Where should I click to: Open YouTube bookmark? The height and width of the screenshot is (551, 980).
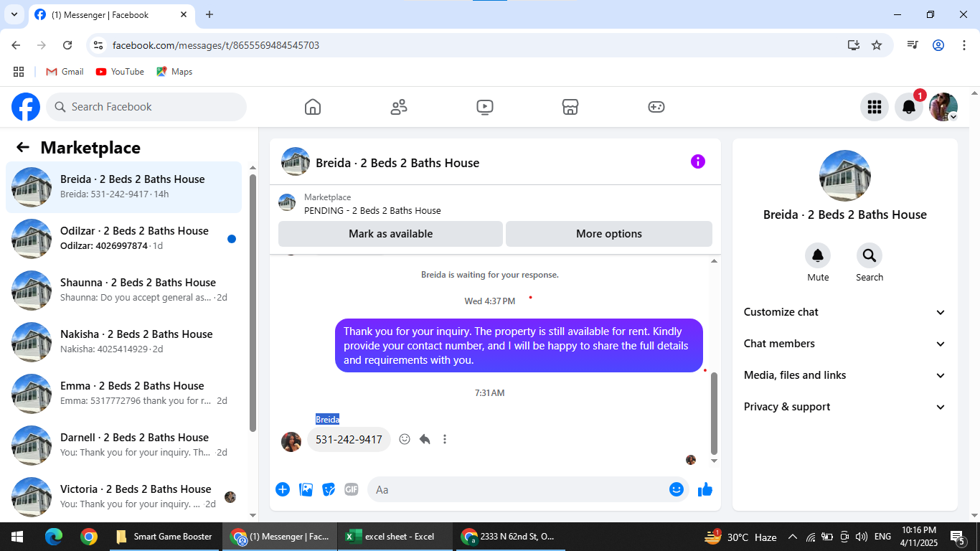point(120,72)
